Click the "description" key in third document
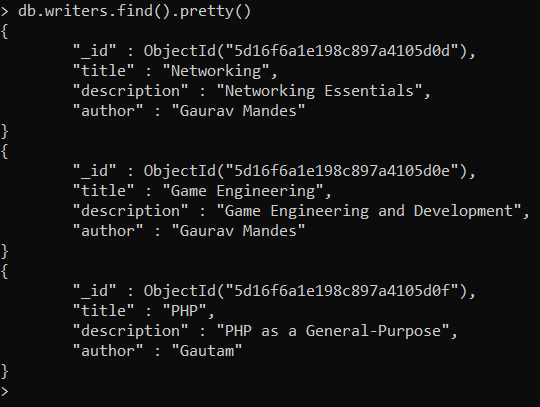Image resolution: width=540 pixels, height=407 pixels. tap(130, 331)
